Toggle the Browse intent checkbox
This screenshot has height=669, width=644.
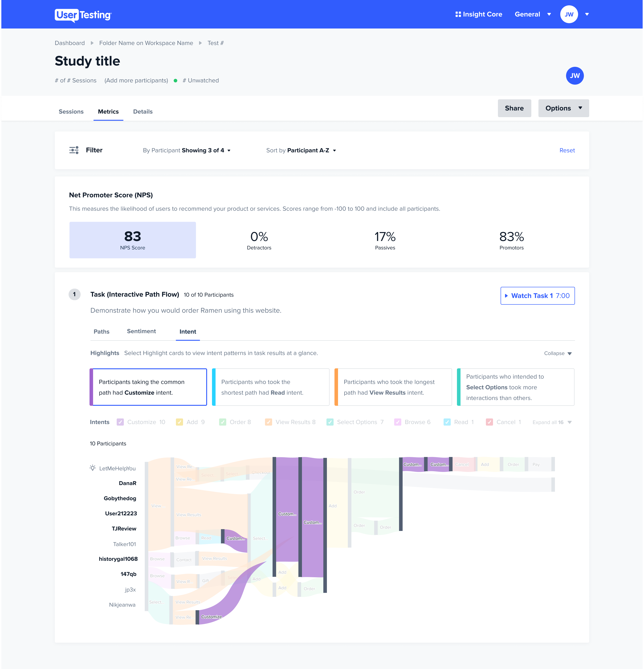(397, 422)
